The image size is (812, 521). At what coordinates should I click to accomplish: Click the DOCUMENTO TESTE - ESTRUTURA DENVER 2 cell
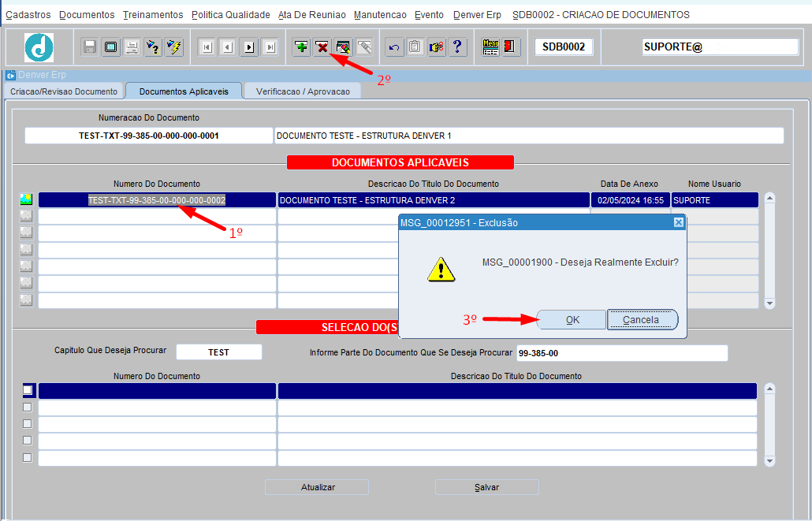(x=434, y=200)
